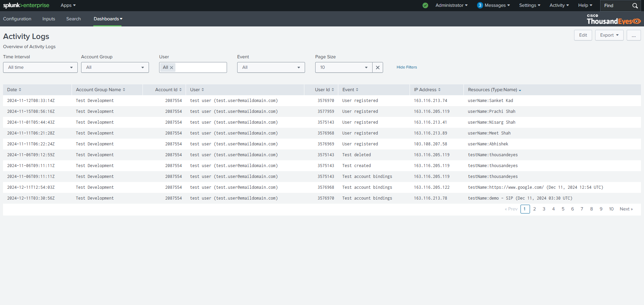
Task: Click the green health status checkmark icon
Action: click(425, 5)
